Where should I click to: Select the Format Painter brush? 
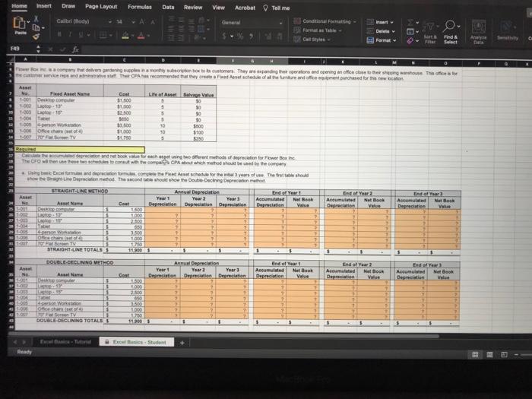[36, 36]
